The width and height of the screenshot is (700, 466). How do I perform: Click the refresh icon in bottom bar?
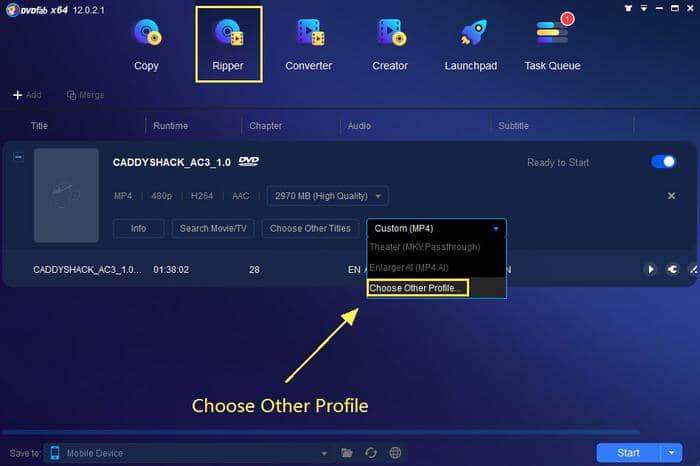(371, 453)
